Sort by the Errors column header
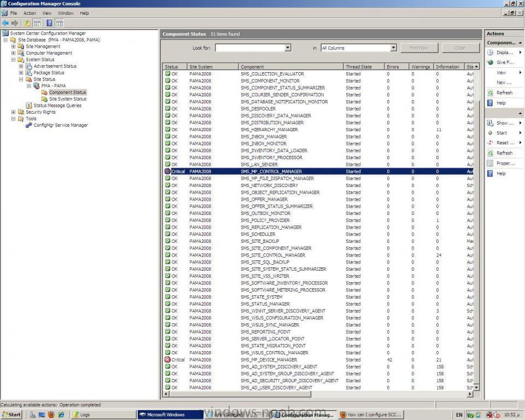 pyautogui.click(x=396, y=67)
